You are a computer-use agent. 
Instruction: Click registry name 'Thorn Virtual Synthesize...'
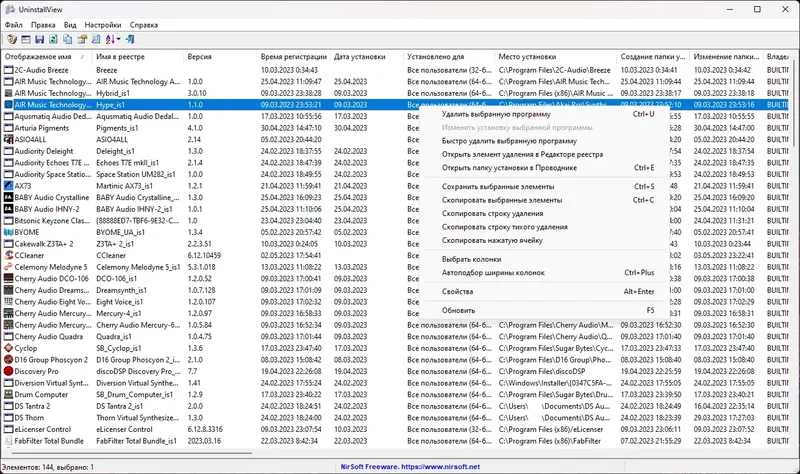pyautogui.click(x=137, y=418)
